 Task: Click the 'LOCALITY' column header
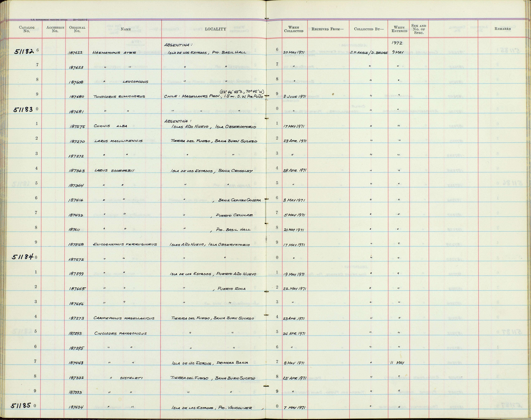[215, 29]
